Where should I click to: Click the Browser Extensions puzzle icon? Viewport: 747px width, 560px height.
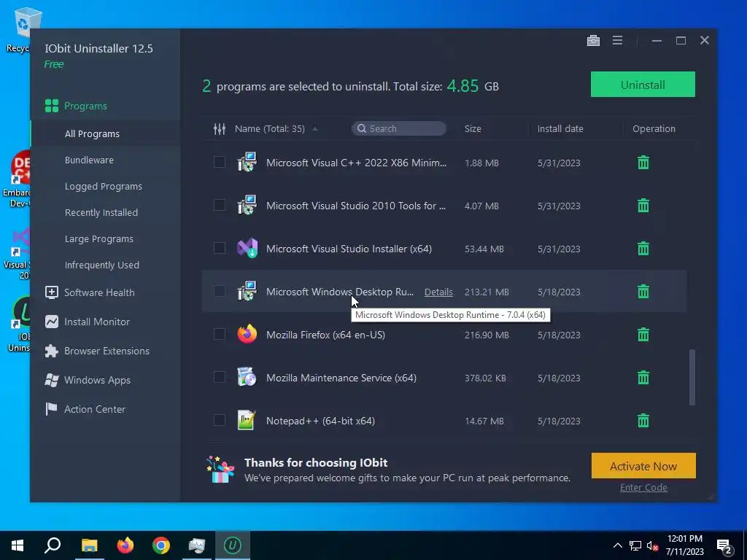[52, 351]
